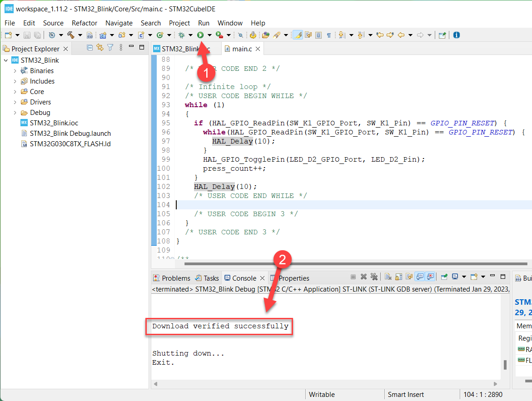Viewport: 532px width, 401px height.
Task: Click the Run with external tools icon
Action: (x=219, y=35)
